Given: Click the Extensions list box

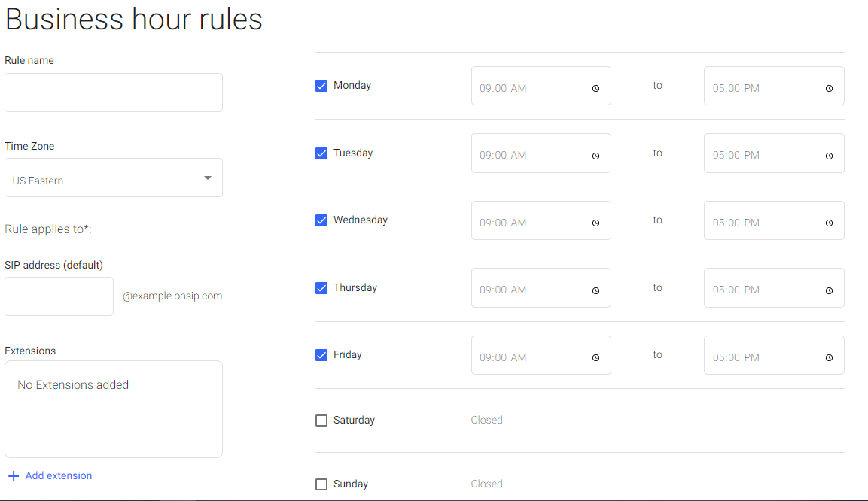Looking at the screenshot, I should [x=114, y=409].
